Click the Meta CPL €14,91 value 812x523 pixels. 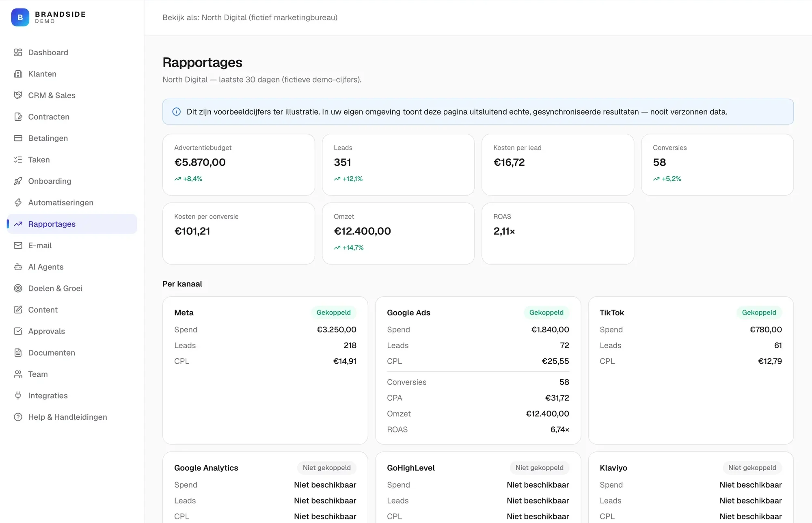click(x=345, y=361)
